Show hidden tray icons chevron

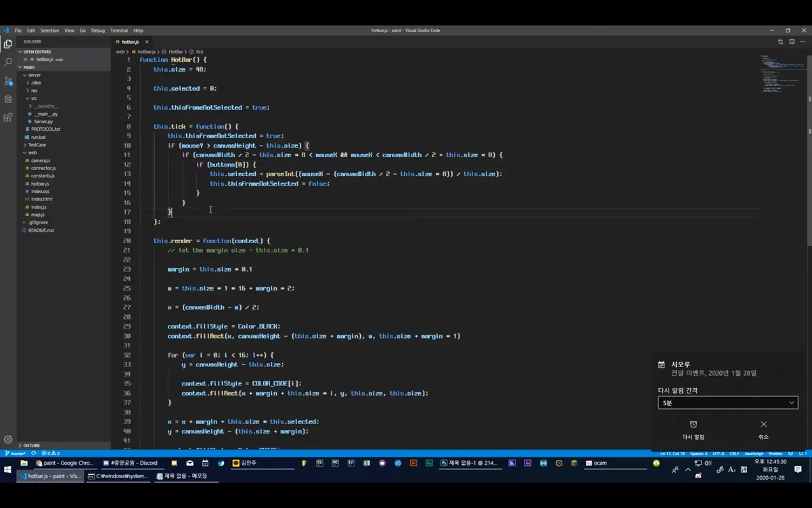688,469
